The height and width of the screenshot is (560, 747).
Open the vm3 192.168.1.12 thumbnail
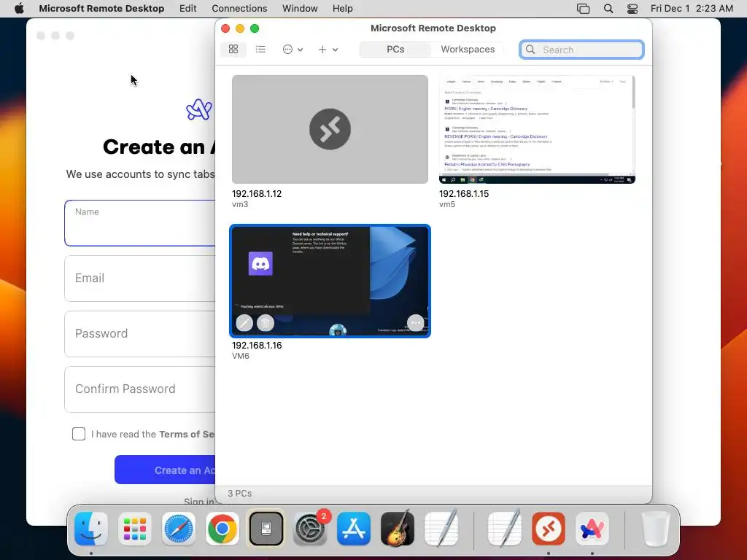(x=330, y=129)
